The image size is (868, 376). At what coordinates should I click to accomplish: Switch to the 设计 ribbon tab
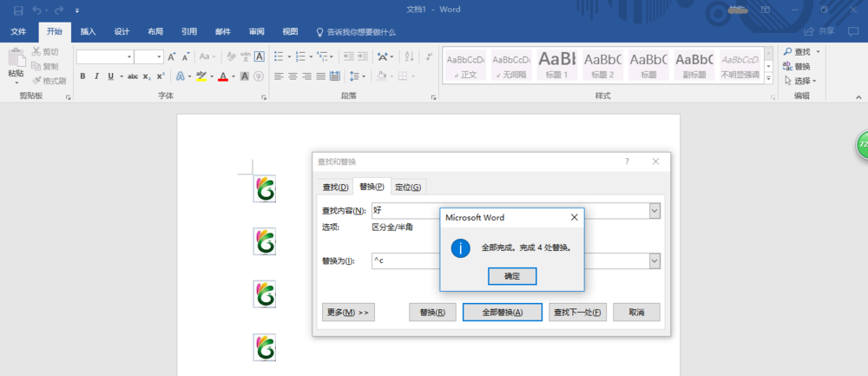point(122,31)
